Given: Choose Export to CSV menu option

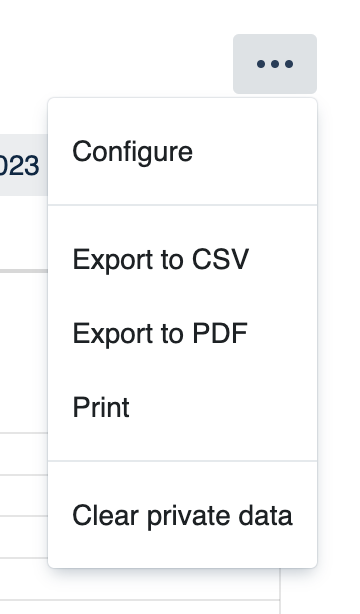Looking at the screenshot, I should (x=182, y=259).
